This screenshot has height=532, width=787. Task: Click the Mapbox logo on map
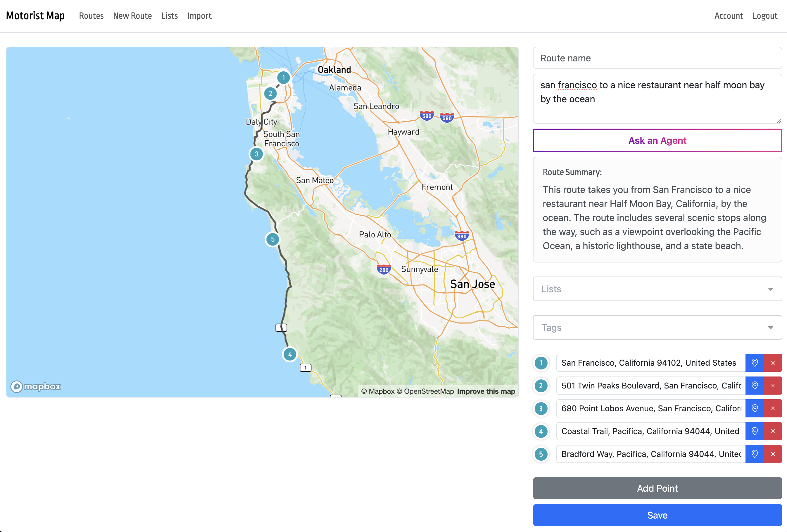(36, 386)
